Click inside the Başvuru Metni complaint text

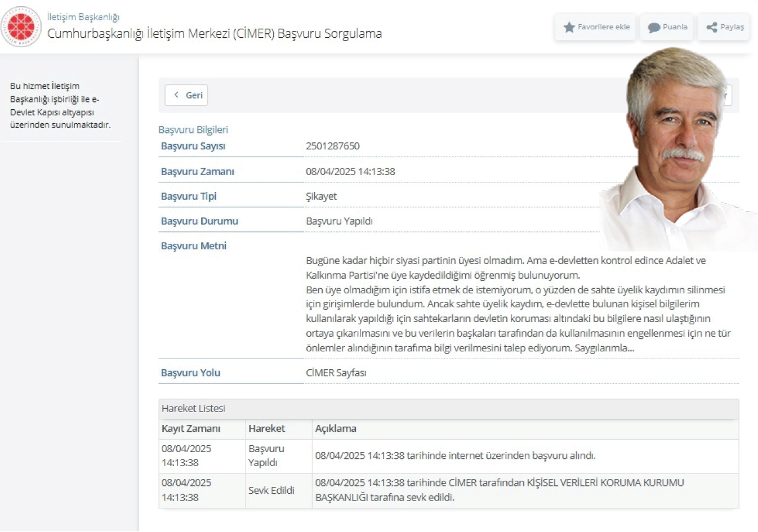507,304
